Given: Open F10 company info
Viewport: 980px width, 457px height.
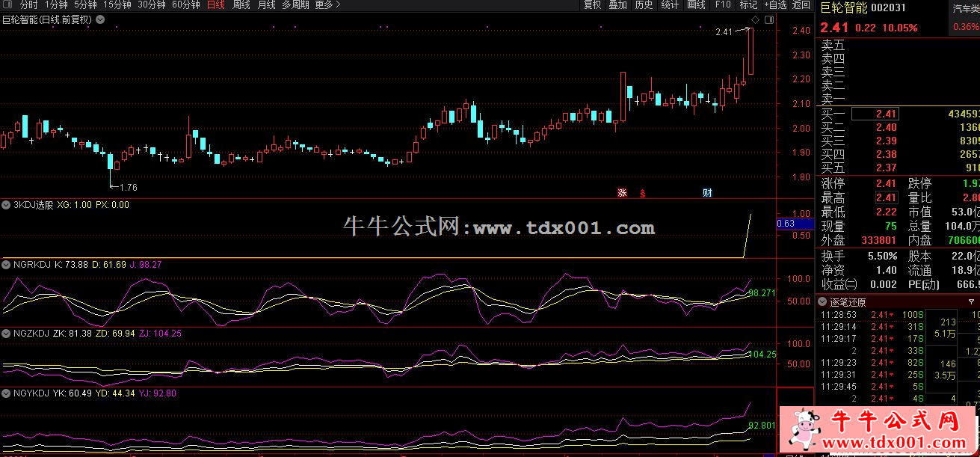Looking at the screenshot, I should 723,4.
